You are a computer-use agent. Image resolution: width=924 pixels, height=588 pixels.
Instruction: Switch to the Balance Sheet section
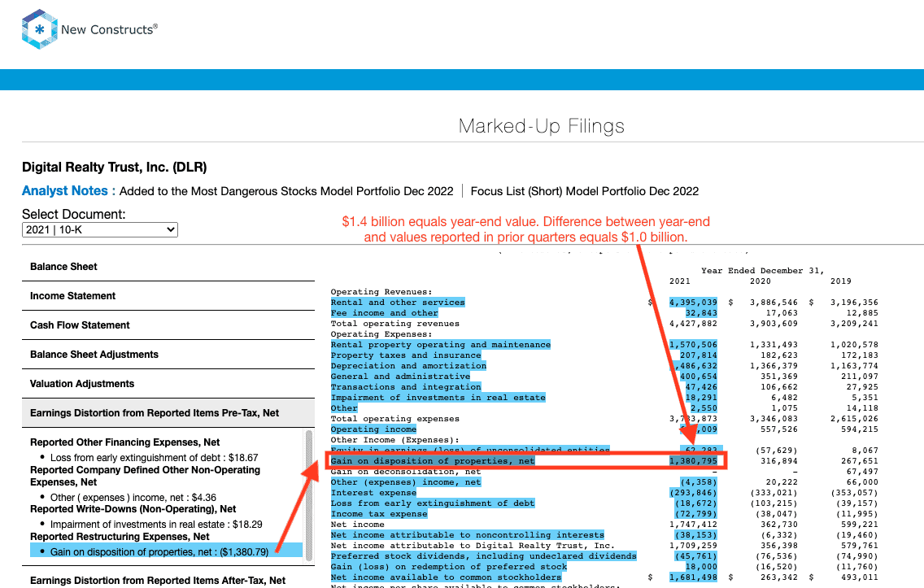[63, 266]
